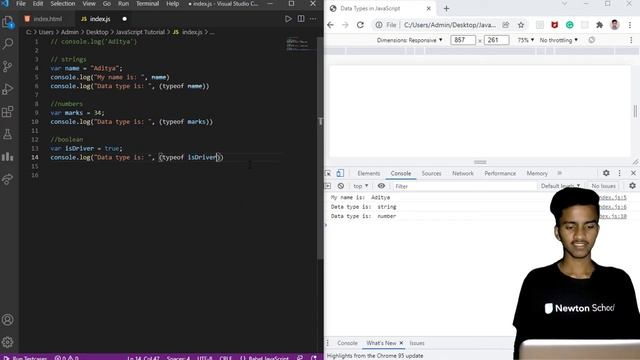This screenshot has width=640, height=360.
Task: Go back in Chrome
Action: click(331, 25)
